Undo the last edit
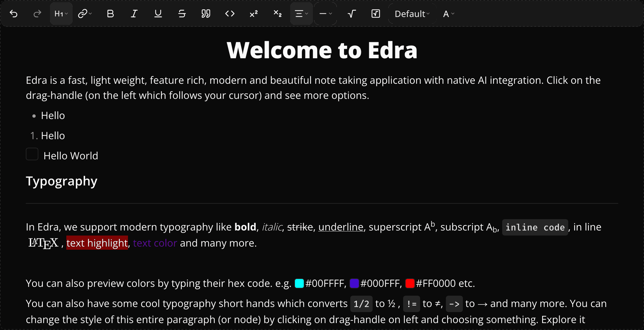 (x=14, y=14)
